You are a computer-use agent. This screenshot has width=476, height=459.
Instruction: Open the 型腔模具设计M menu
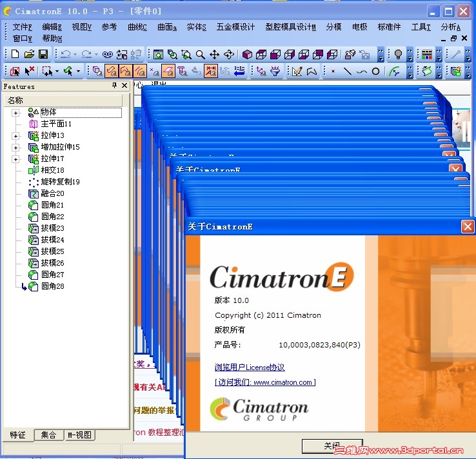[290, 27]
